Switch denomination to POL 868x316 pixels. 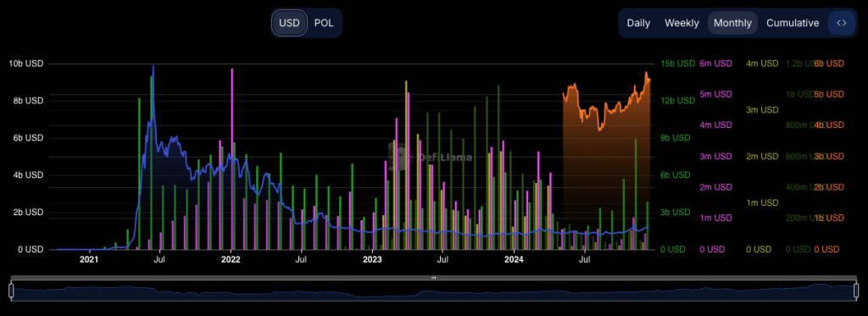tap(324, 23)
